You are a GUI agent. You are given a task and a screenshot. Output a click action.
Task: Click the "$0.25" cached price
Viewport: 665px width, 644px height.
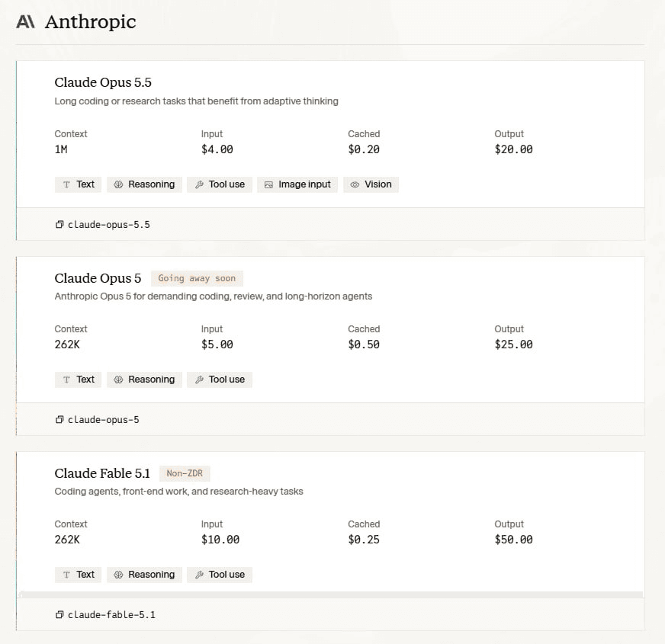point(364,540)
